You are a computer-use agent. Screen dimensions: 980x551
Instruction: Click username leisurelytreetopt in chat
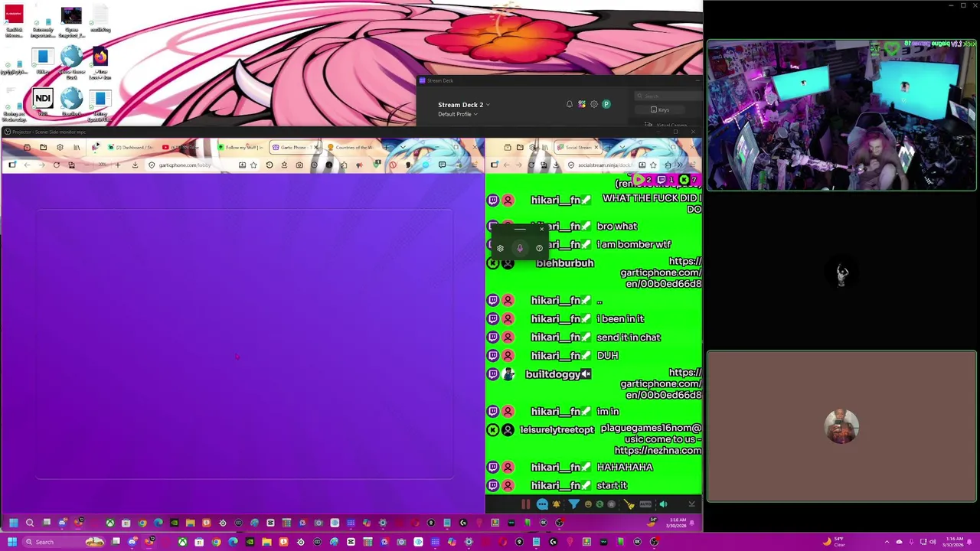tap(557, 430)
